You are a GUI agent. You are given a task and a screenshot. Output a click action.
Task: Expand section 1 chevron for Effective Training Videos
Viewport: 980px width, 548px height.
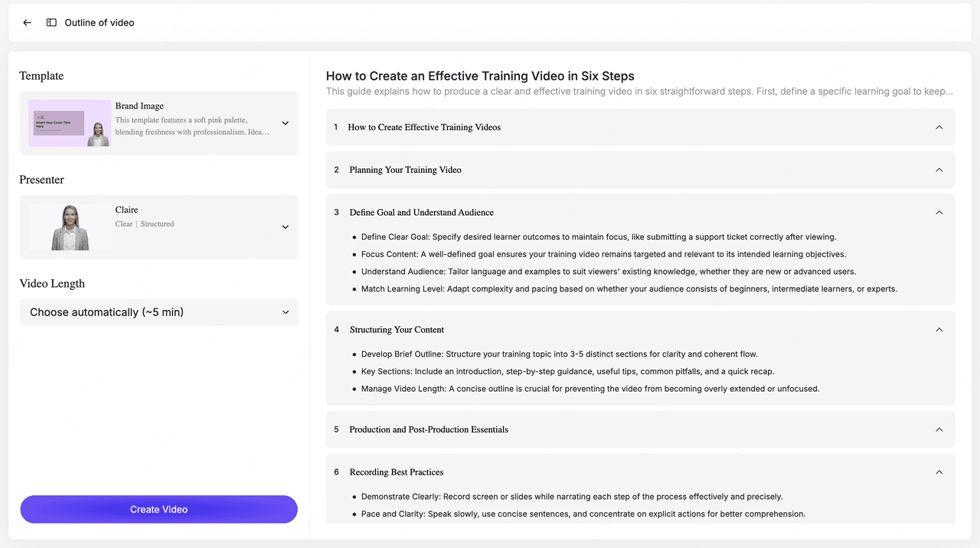coord(939,128)
